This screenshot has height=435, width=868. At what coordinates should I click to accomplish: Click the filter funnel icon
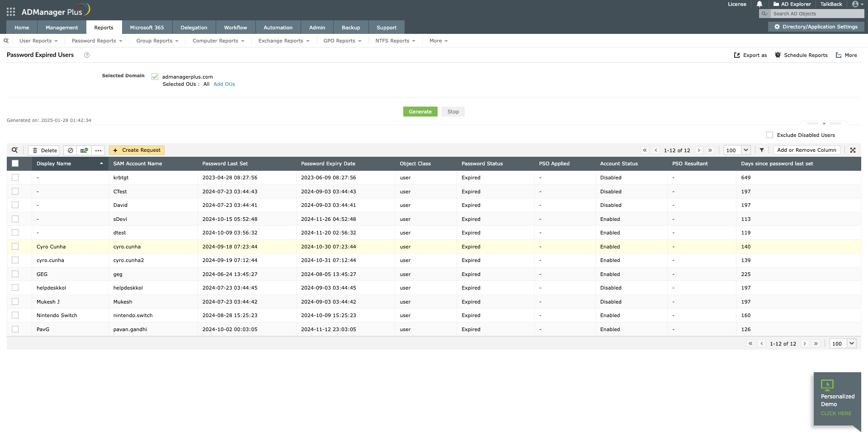pyautogui.click(x=762, y=150)
